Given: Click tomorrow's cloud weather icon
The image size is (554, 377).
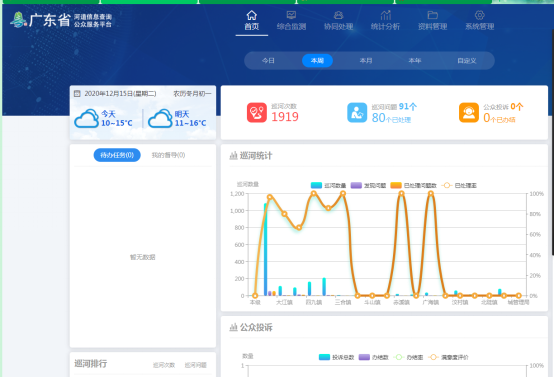Looking at the screenshot, I should (160, 118).
